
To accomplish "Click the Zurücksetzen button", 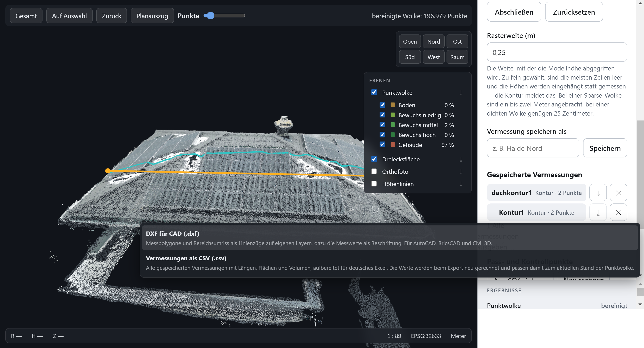I will 574,12.
